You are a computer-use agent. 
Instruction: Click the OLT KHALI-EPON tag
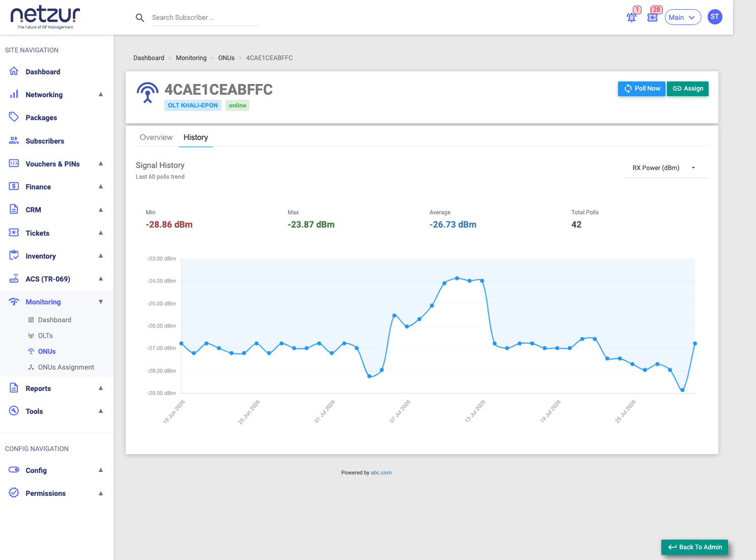click(x=193, y=105)
